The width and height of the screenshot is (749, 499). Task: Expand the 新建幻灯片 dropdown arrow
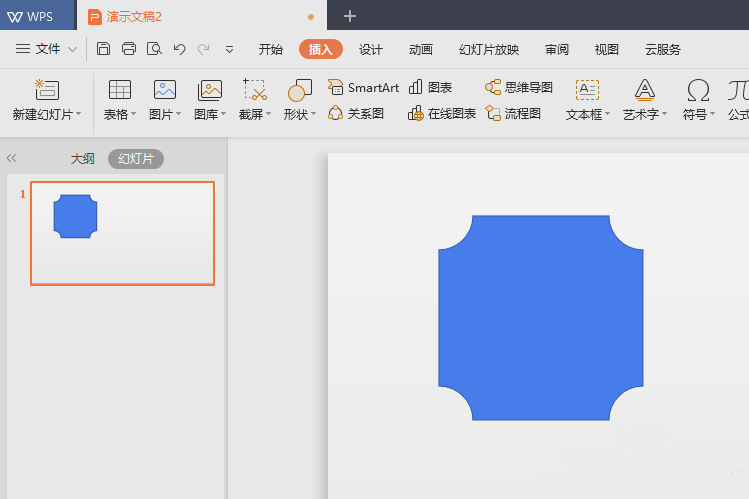tap(78, 115)
